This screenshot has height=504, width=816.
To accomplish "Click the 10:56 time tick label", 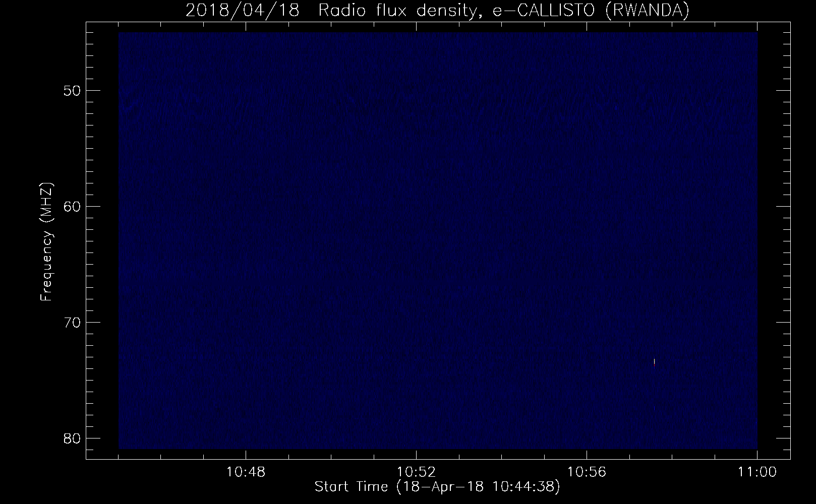I will 587,472.
